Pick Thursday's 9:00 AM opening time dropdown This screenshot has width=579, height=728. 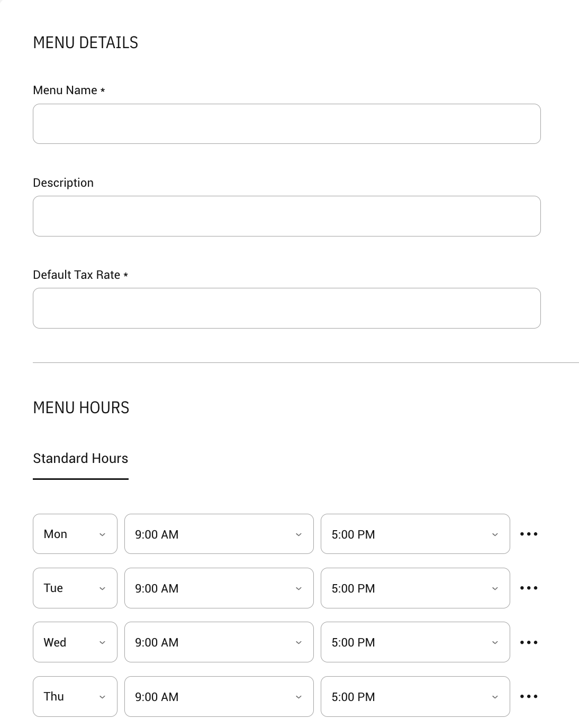[x=219, y=696]
